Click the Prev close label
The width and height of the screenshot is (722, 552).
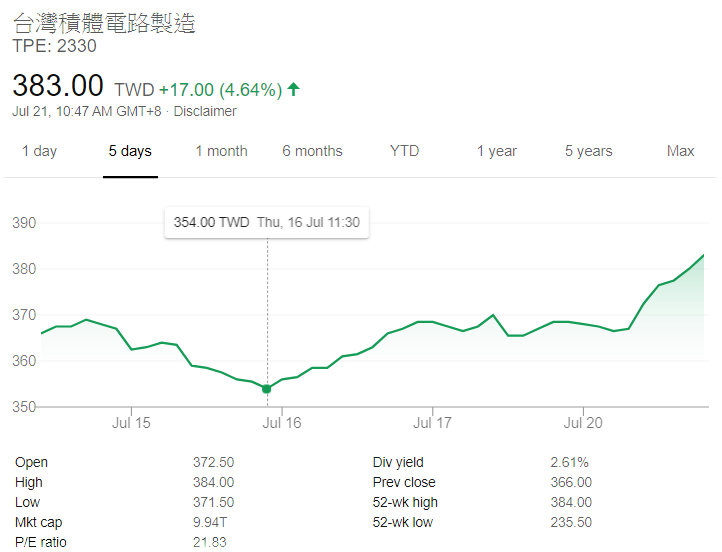[404, 482]
